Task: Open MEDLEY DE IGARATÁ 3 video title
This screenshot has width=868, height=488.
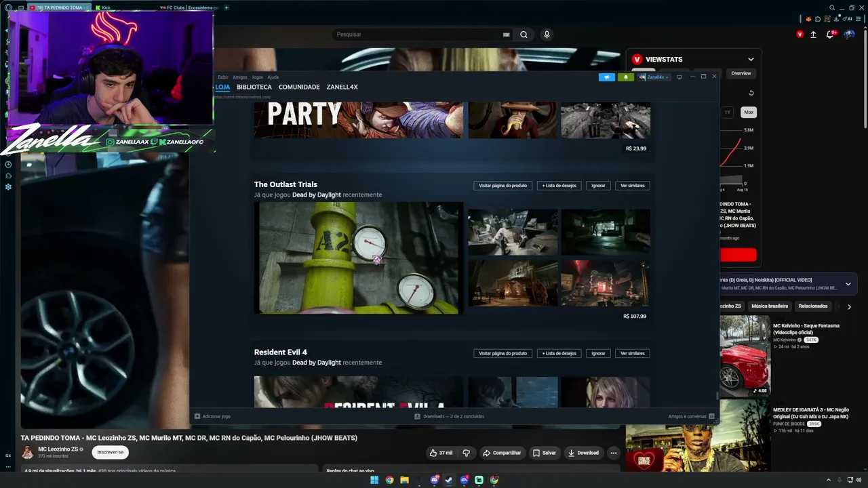Action: click(x=810, y=413)
